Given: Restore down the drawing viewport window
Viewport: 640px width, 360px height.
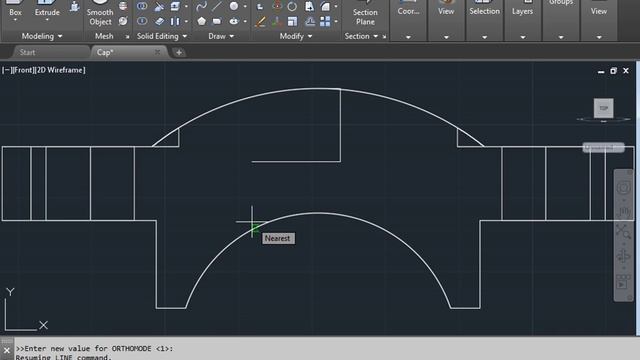Looking at the screenshot, I should 613,71.
